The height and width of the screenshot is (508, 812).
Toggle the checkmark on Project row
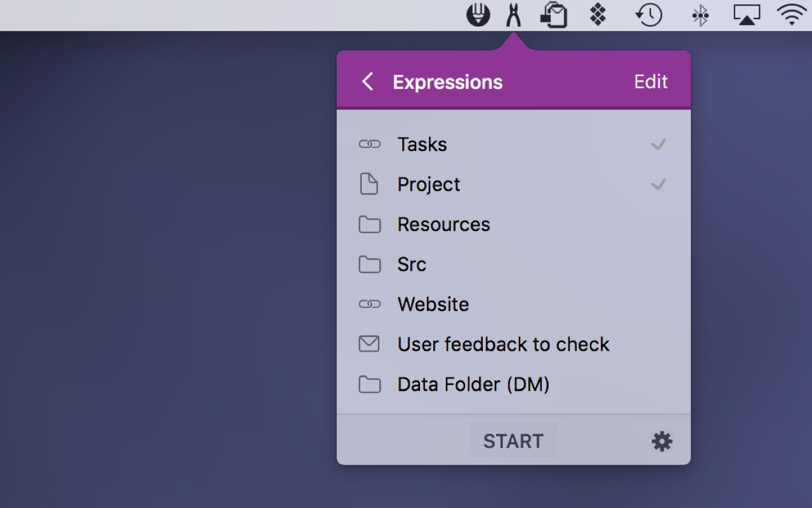point(658,184)
